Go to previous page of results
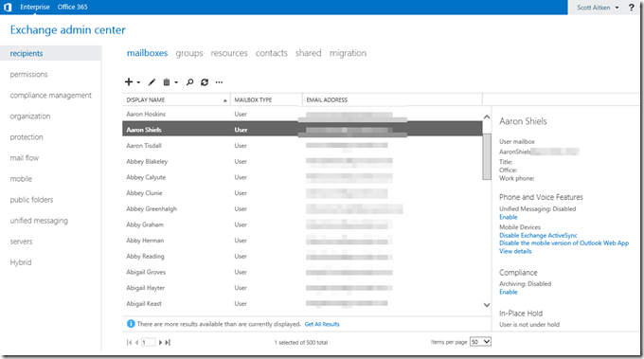 click(x=136, y=342)
